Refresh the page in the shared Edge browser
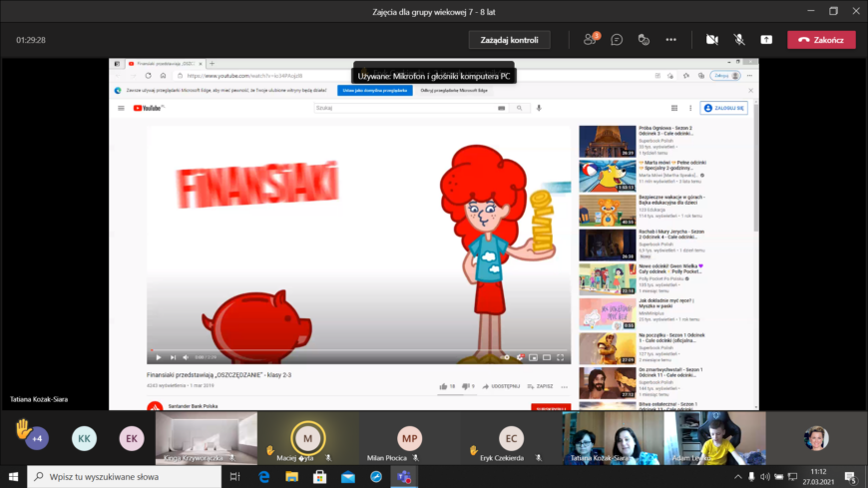Image resolution: width=868 pixels, height=488 pixels. pos(149,76)
